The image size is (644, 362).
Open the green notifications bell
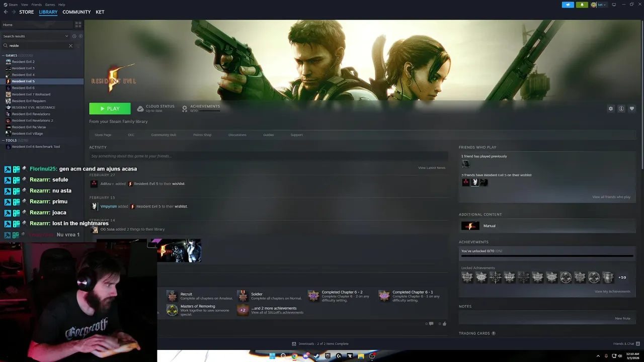coord(582,5)
